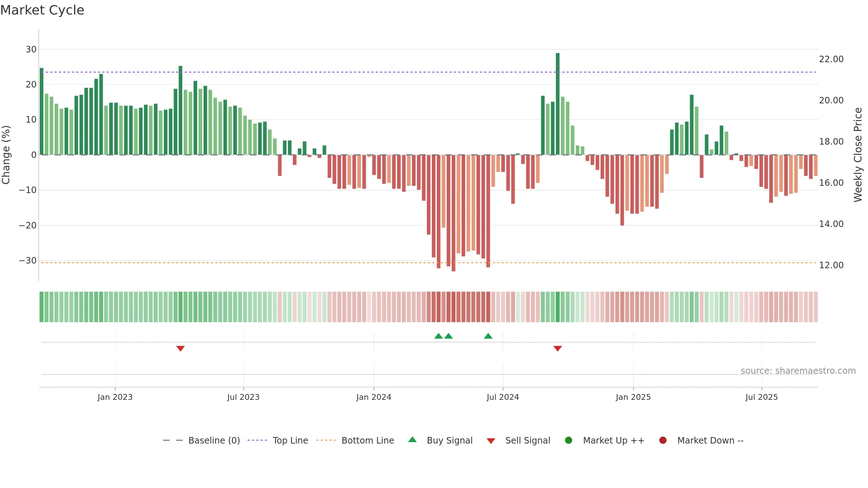Click the 14.00 price tick label
The width and height of the screenshot is (868, 488).
click(831, 224)
